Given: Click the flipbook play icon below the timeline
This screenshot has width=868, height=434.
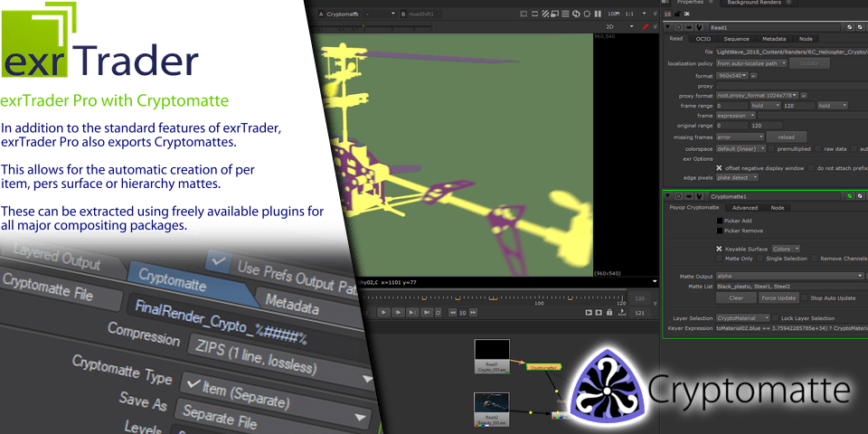Looking at the screenshot, I should tap(589, 312).
